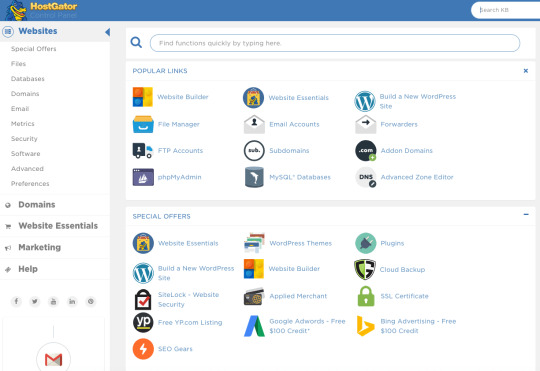540x371 pixels.
Task: Open the SSL Certificate padlock icon
Action: click(366, 296)
